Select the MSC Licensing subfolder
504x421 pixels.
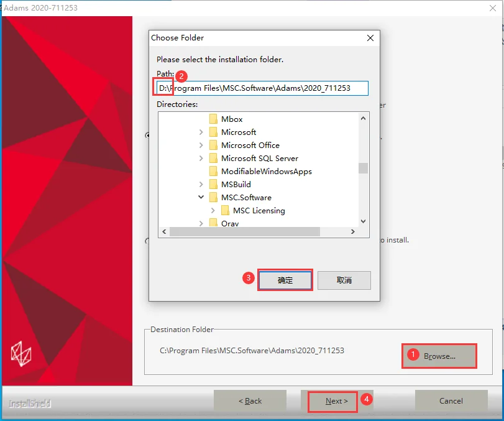259,211
